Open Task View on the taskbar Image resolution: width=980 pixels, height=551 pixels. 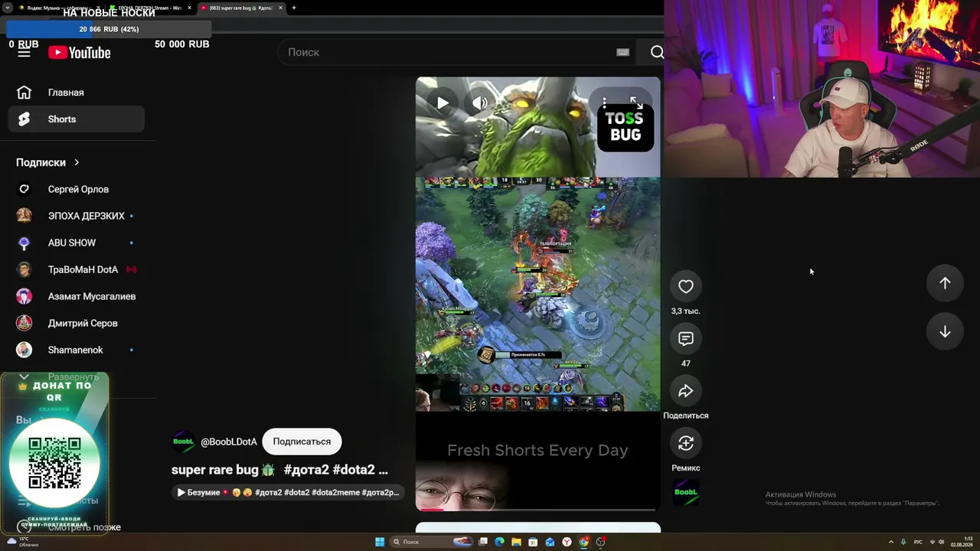point(482,542)
